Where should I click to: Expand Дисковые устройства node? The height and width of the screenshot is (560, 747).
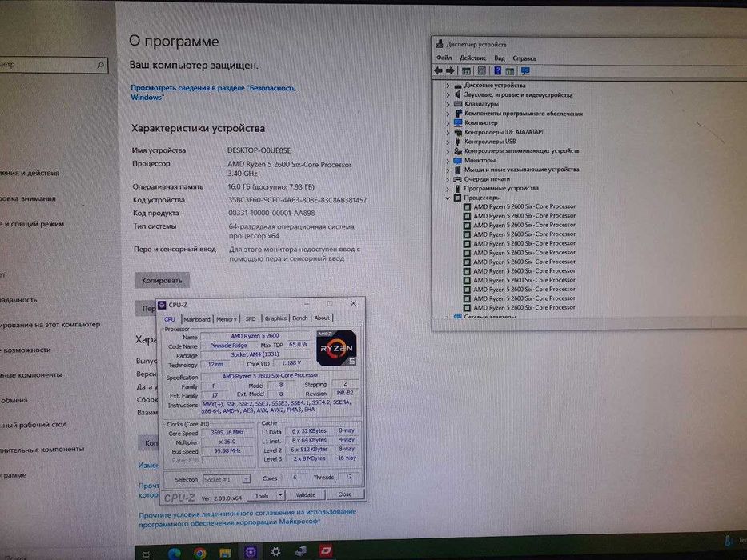[x=448, y=86]
